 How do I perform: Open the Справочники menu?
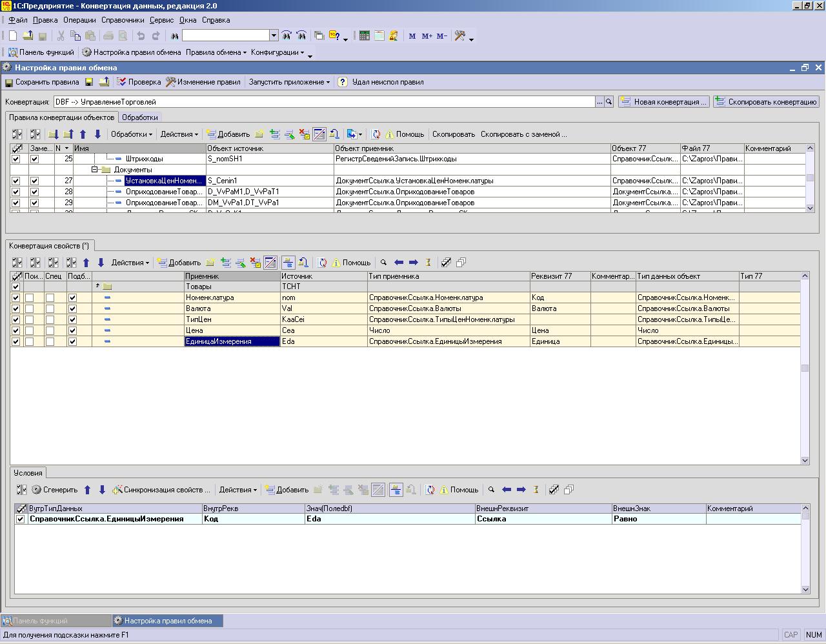[x=123, y=20]
